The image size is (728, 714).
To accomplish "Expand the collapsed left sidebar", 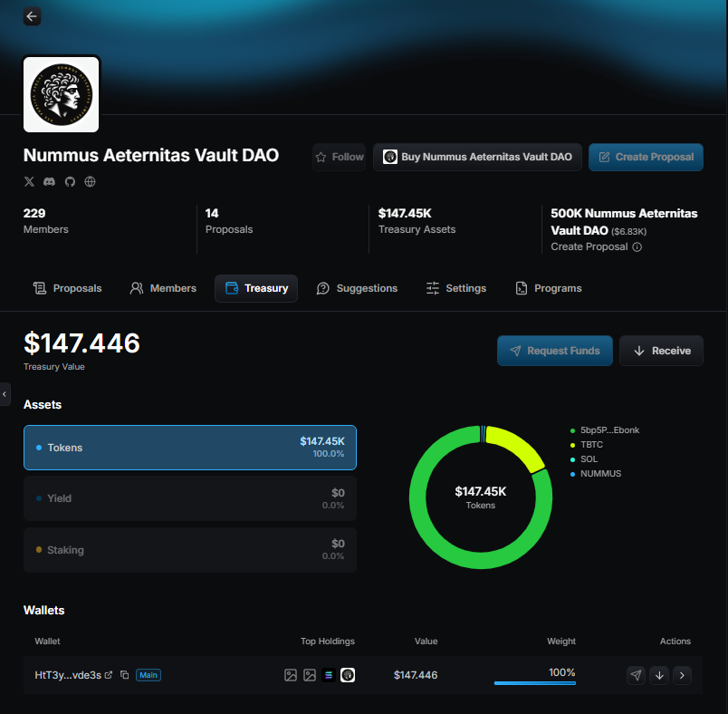I will (x=5, y=394).
